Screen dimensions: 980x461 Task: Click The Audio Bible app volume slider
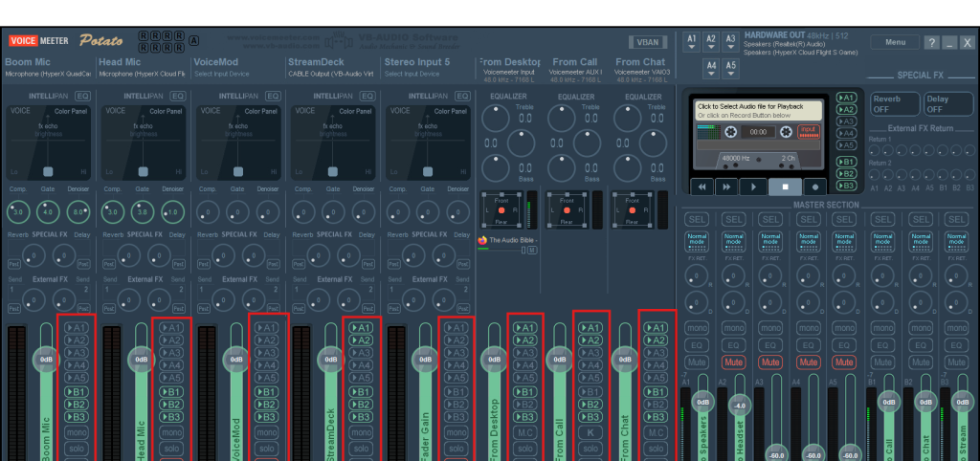pyautogui.click(x=501, y=250)
